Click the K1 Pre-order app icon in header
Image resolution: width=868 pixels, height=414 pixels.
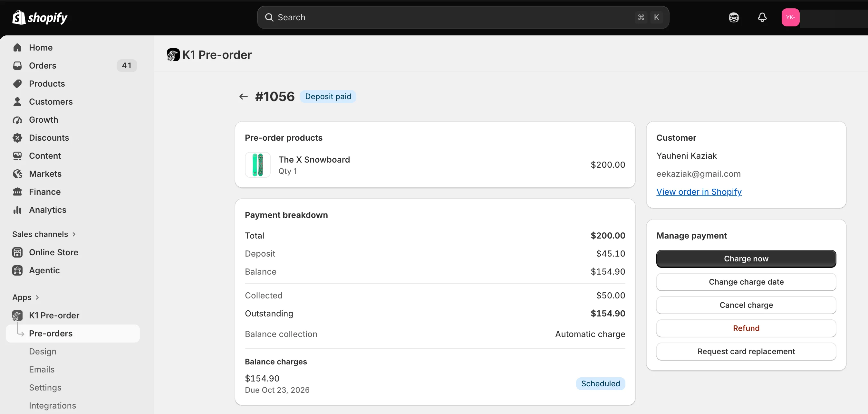[x=173, y=55]
